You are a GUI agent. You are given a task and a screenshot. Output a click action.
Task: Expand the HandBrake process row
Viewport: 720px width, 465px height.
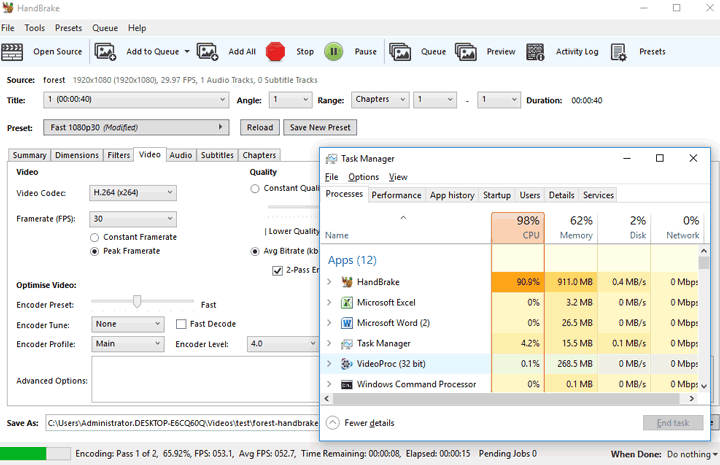(x=329, y=282)
